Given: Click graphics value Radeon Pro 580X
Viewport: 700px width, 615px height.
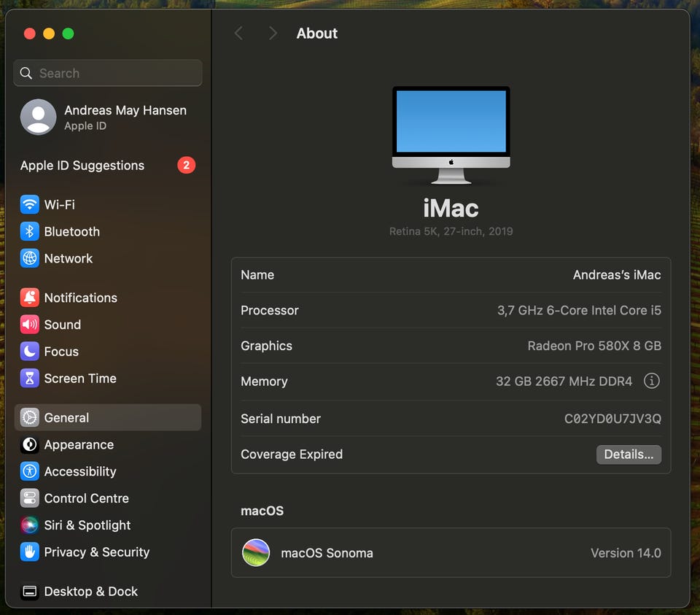Looking at the screenshot, I should pyautogui.click(x=594, y=346).
